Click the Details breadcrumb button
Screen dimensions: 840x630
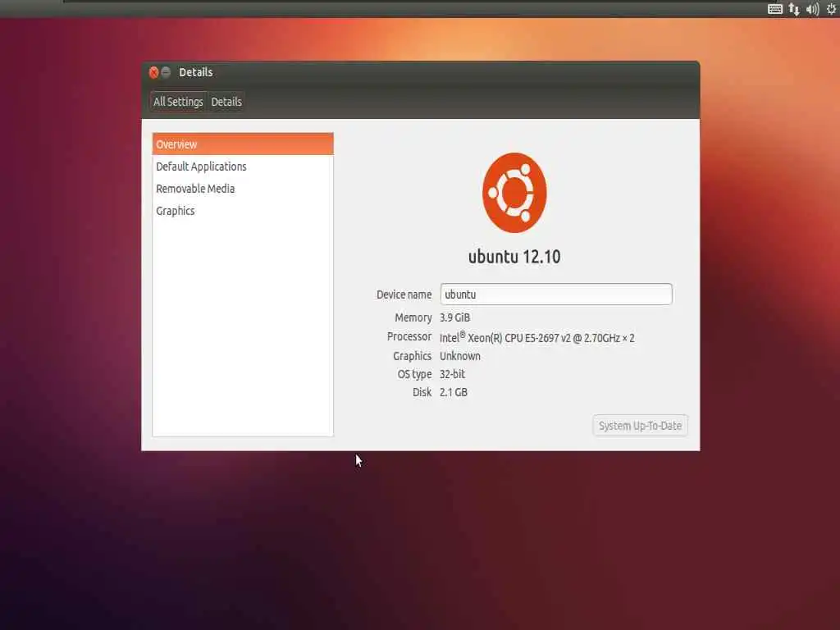(x=226, y=101)
